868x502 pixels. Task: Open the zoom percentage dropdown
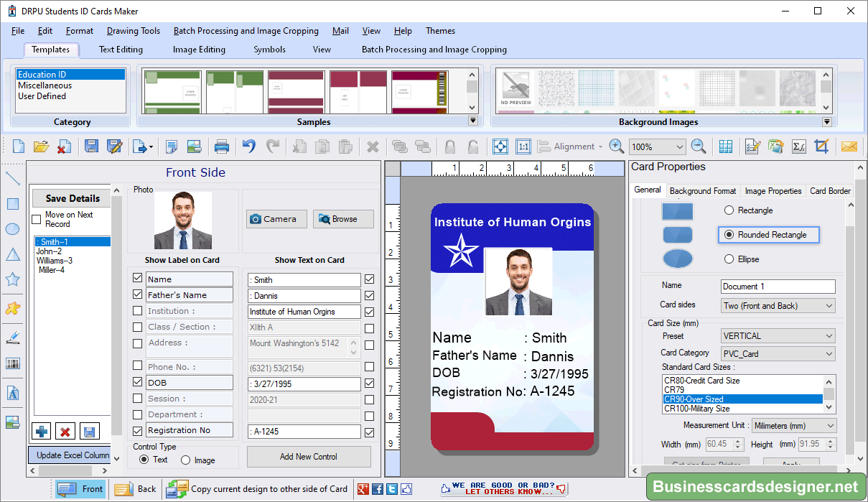click(x=679, y=147)
